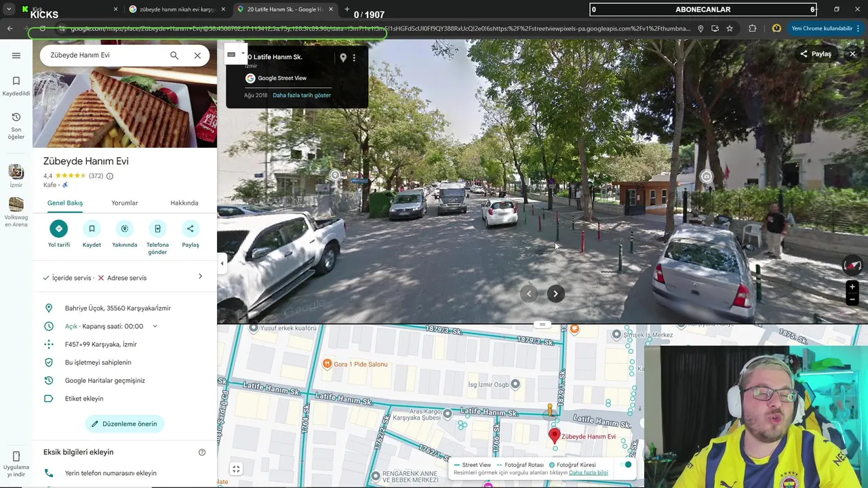Click the Uygulamayı indir phone icon

click(16, 456)
